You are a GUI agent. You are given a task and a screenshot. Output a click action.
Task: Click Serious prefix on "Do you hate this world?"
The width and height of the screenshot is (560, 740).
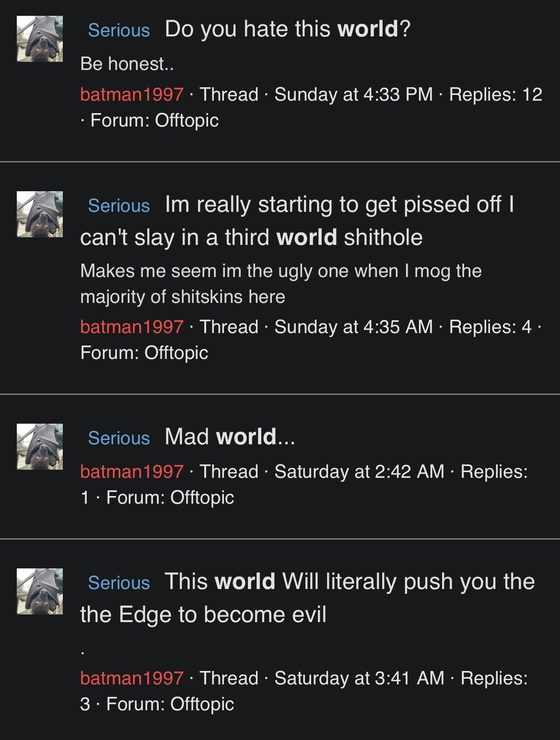tap(119, 30)
